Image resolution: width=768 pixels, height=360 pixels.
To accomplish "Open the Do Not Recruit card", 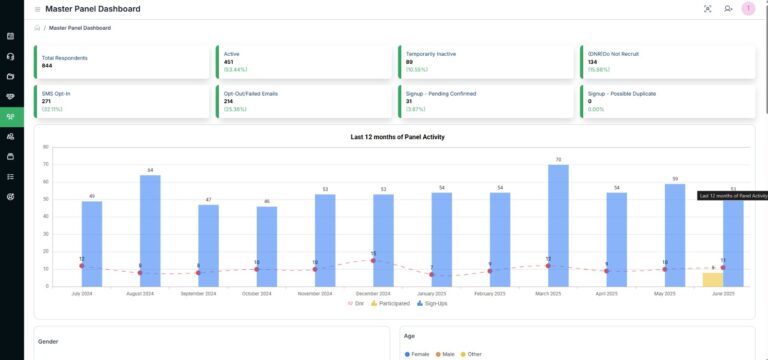I will [668, 62].
